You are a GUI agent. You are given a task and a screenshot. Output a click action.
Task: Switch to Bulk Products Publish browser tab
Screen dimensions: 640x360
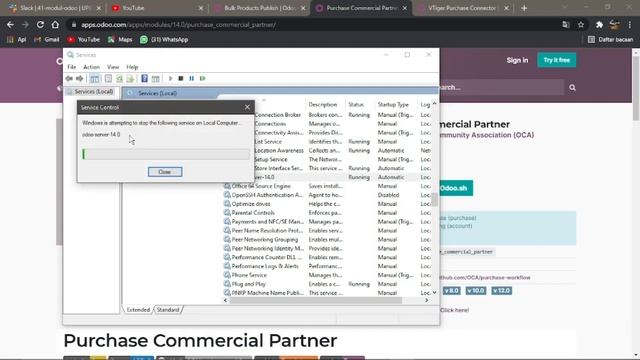[260, 8]
